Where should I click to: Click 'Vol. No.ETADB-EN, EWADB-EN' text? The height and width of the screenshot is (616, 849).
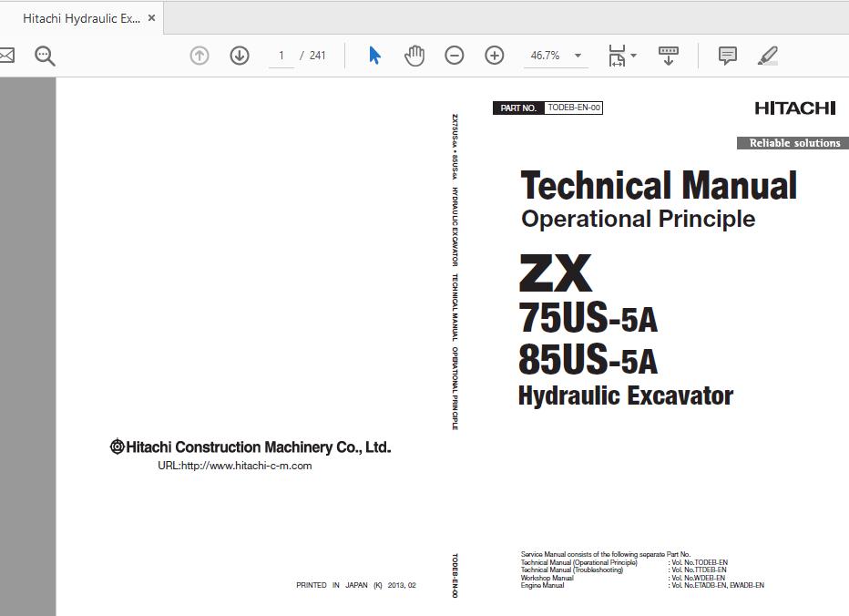718,585
